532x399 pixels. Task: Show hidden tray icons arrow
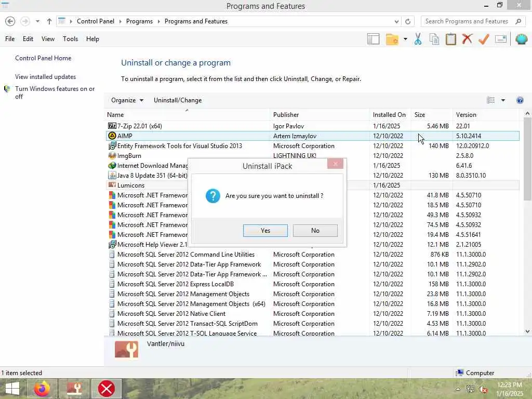point(458,389)
